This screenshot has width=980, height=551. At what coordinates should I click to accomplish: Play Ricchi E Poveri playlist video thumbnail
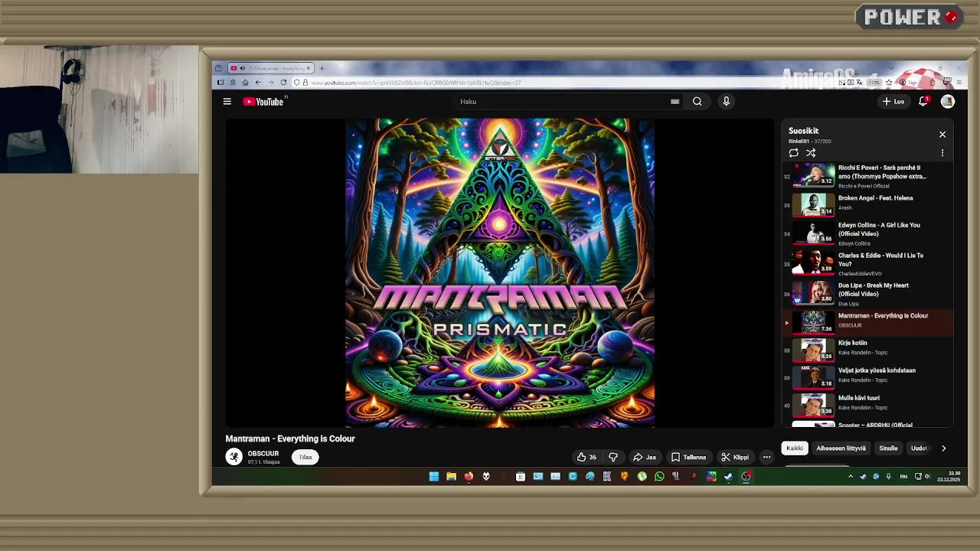point(813,175)
